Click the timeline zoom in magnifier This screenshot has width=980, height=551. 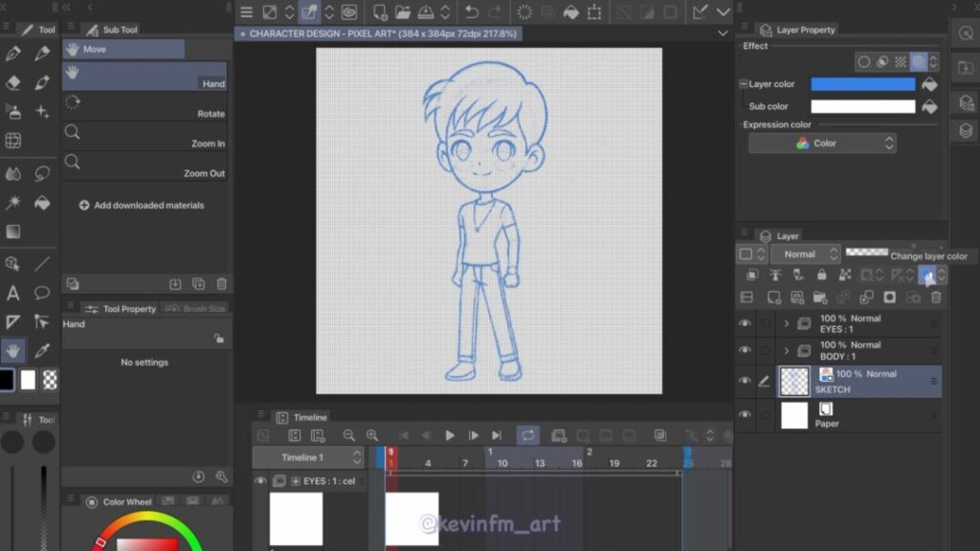[372, 435]
